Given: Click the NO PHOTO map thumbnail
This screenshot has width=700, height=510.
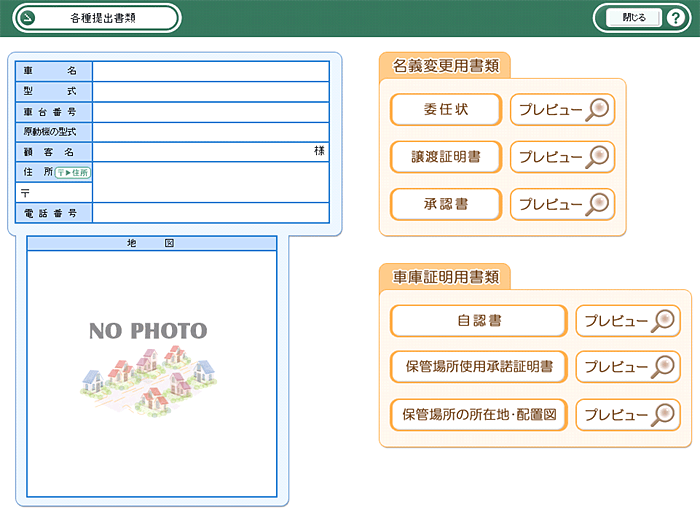Looking at the screenshot, I should point(151,372).
